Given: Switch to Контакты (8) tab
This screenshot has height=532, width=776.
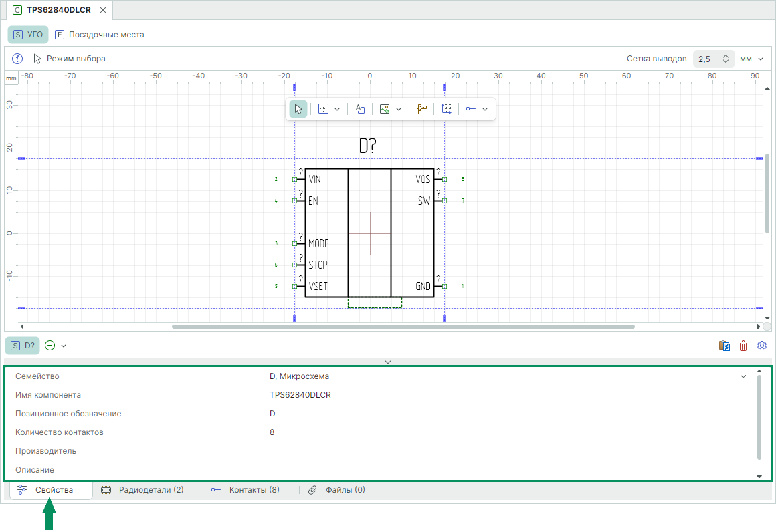Looking at the screenshot, I should (246, 490).
